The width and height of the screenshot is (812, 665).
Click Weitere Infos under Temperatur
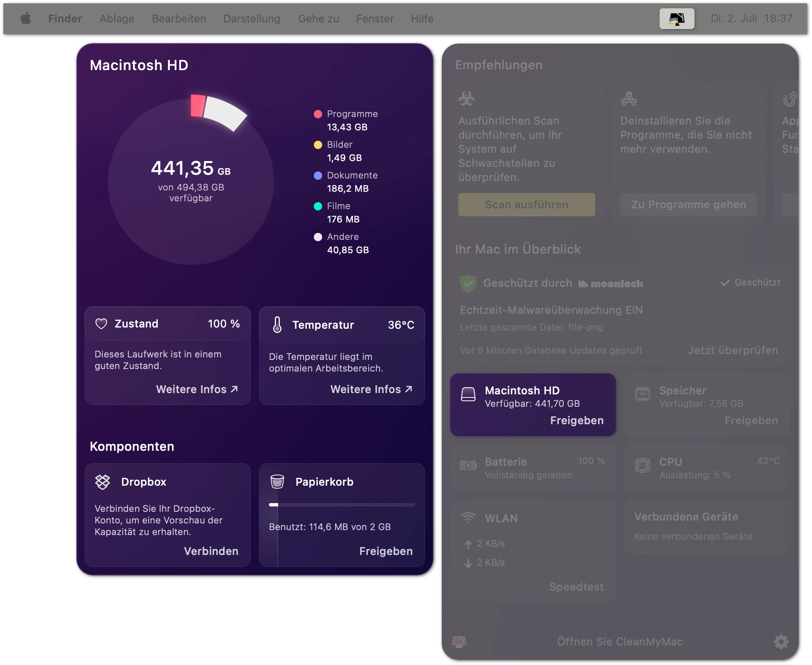point(372,389)
